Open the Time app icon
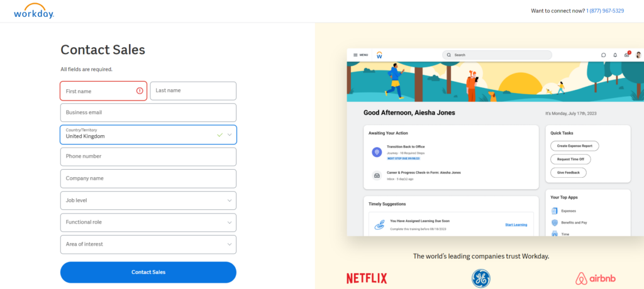644x289 pixels. point(555,234)
